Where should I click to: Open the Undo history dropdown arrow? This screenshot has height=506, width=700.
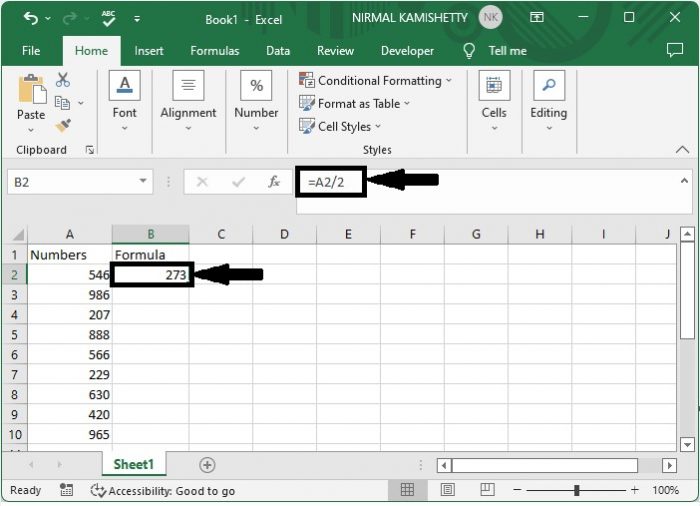tap(48, 19)
